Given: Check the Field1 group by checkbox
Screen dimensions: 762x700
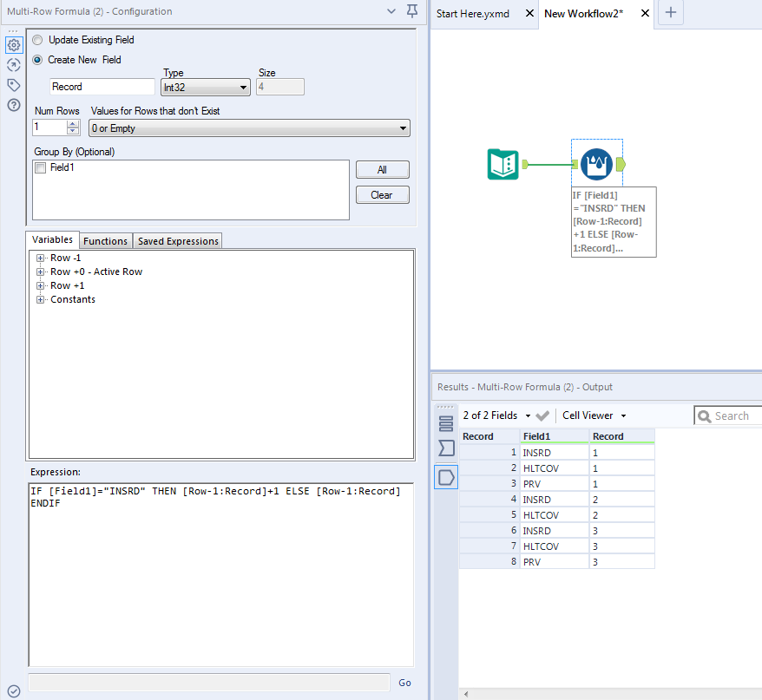Looking at the screenshot, I should point(40,167).
